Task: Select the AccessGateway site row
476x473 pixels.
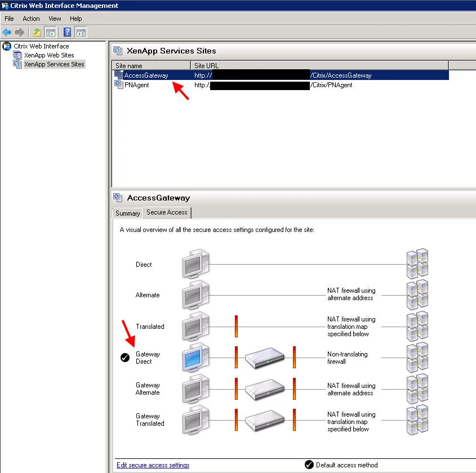Action: pyautogui.click(x=280, y=75)
